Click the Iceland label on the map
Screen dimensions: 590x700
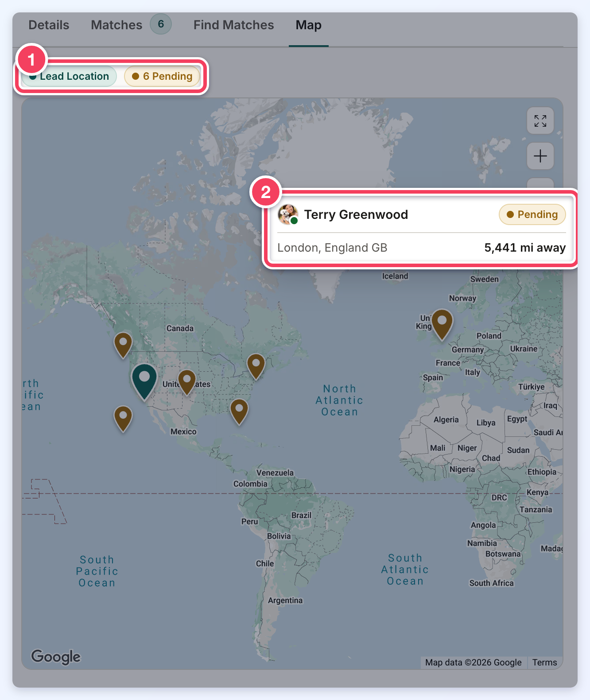click(x=395, y=276)
